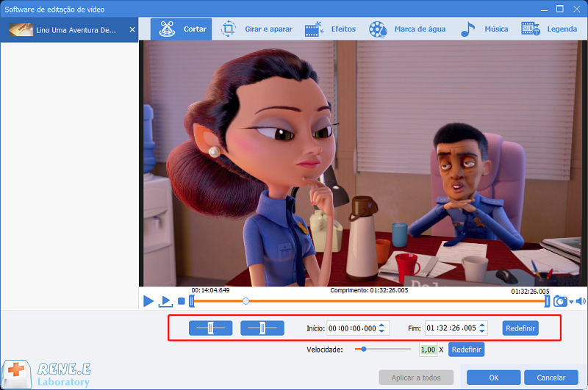Mute the audio with speaker icon
The width and height of the screenshot is (588, 390).
tap(581, 301)
